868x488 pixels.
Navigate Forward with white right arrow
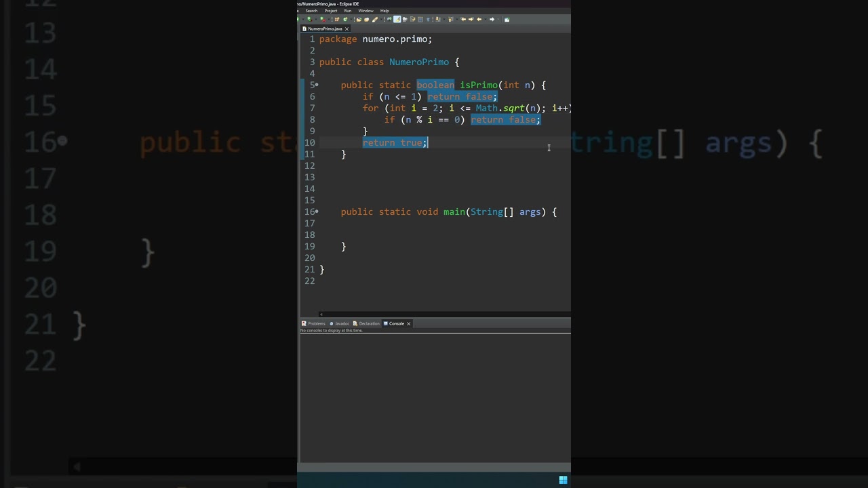click(x=492, y=20)
